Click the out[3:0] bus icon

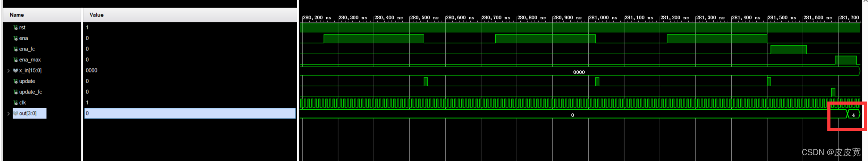click(16, 114)
